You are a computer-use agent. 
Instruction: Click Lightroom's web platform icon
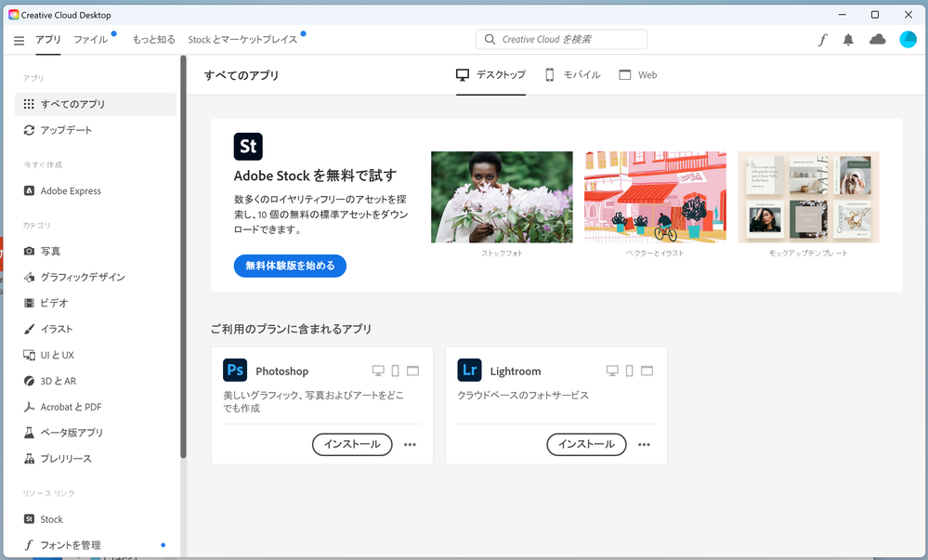click(x=647, y=371)
